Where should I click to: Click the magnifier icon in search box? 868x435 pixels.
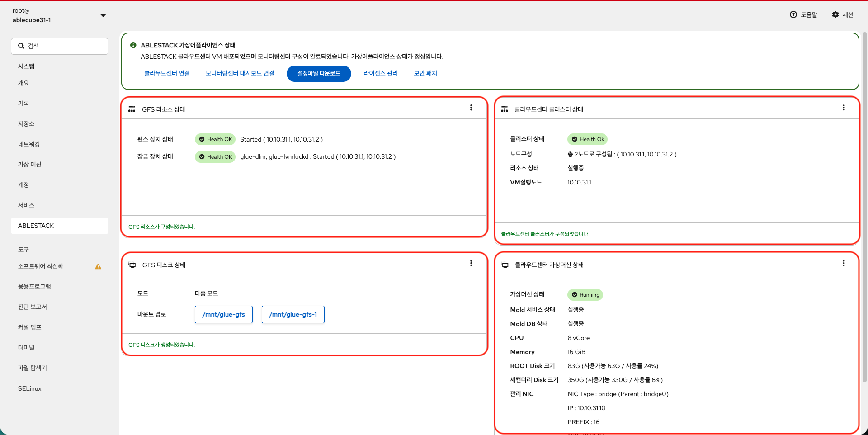pyautogui.click(x=21, y=46)
